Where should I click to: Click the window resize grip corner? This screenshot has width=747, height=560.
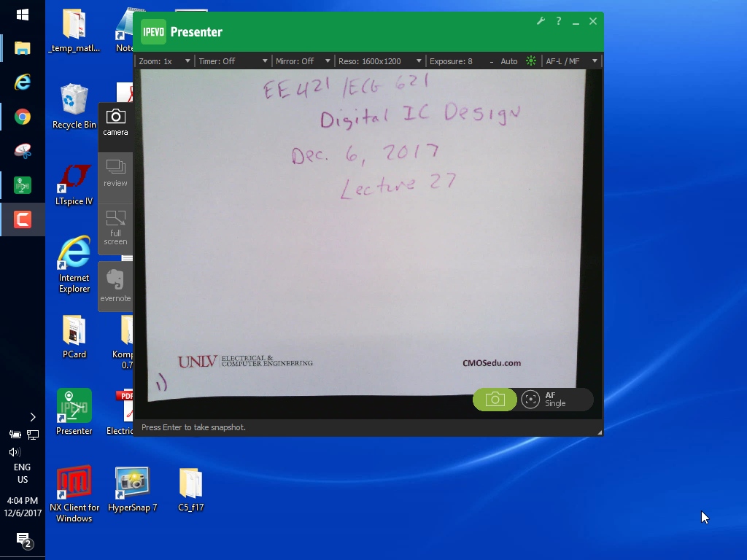(x=600, y=432)
